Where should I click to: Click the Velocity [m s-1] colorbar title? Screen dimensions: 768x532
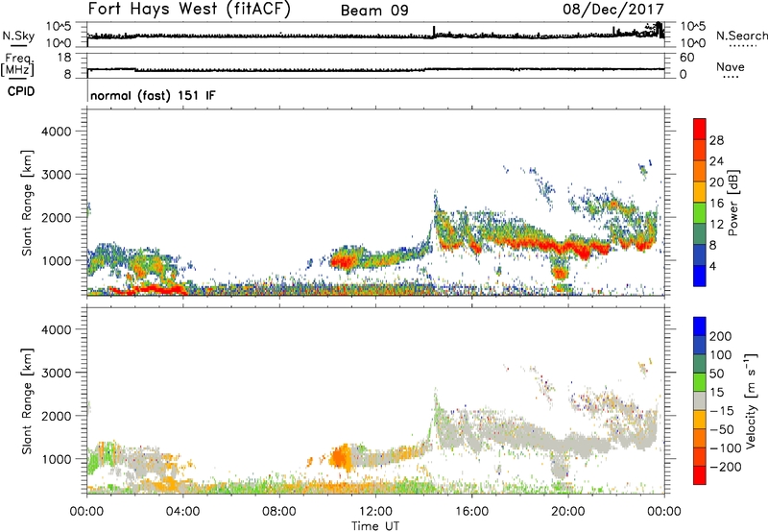pos(751,400)
